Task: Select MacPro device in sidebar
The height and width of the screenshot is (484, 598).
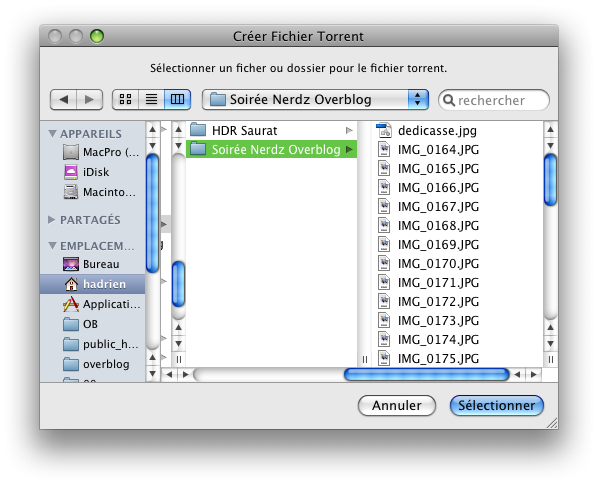Action: pos(101,152)
